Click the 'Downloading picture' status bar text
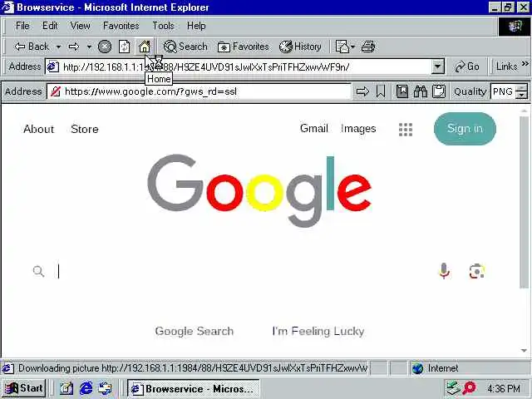 coord(193,368)
